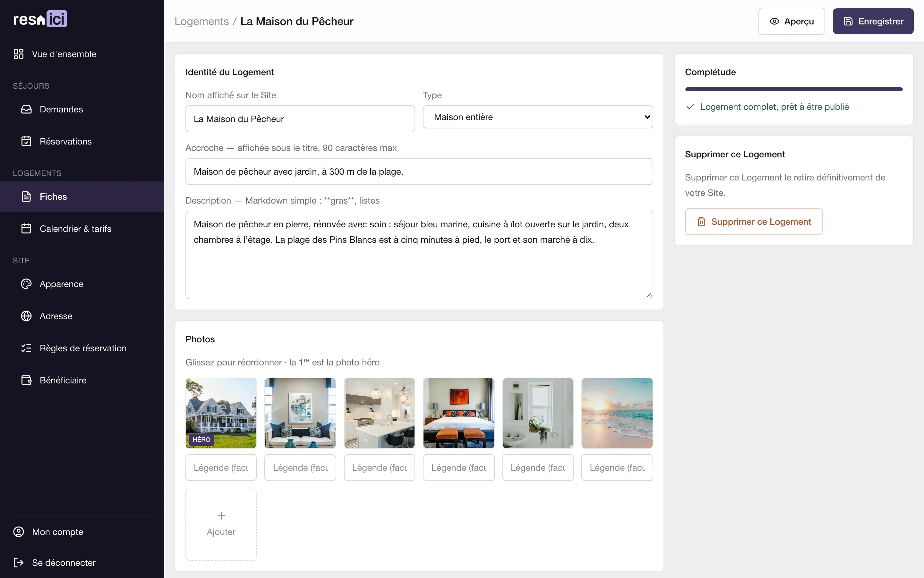
Task: Click the Adresse globe icon
Action: [26, 316]
